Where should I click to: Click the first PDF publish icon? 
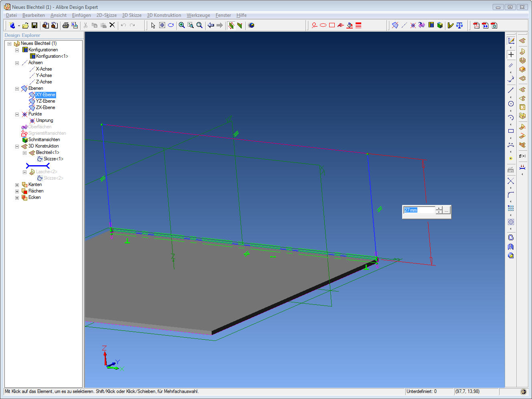pyautogui.click(x=476, y=25)
